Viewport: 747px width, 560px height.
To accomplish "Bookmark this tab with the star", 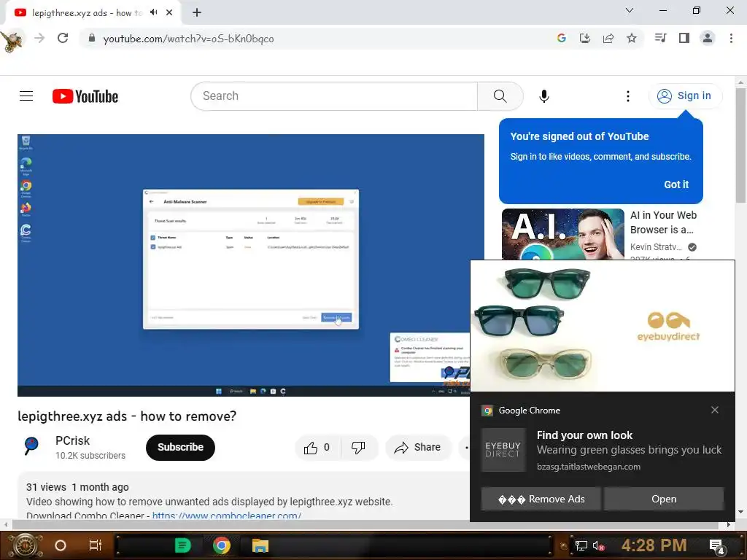I will (x=631, y=38).
